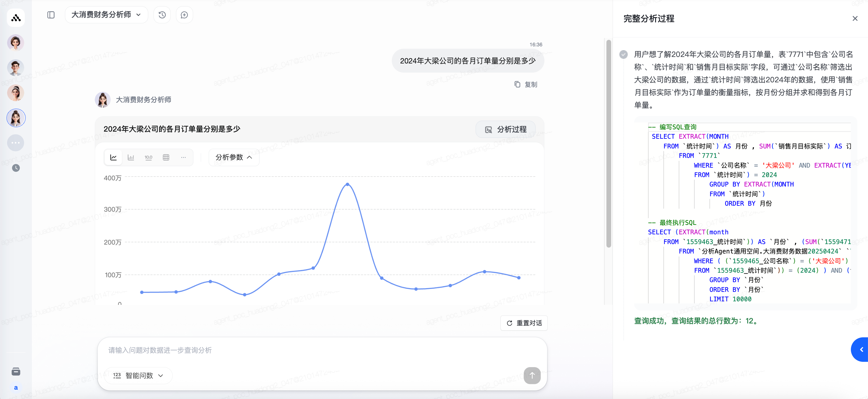Open the conversation history icon
Viewport: 868px width, 399px height.
(162, 15)
